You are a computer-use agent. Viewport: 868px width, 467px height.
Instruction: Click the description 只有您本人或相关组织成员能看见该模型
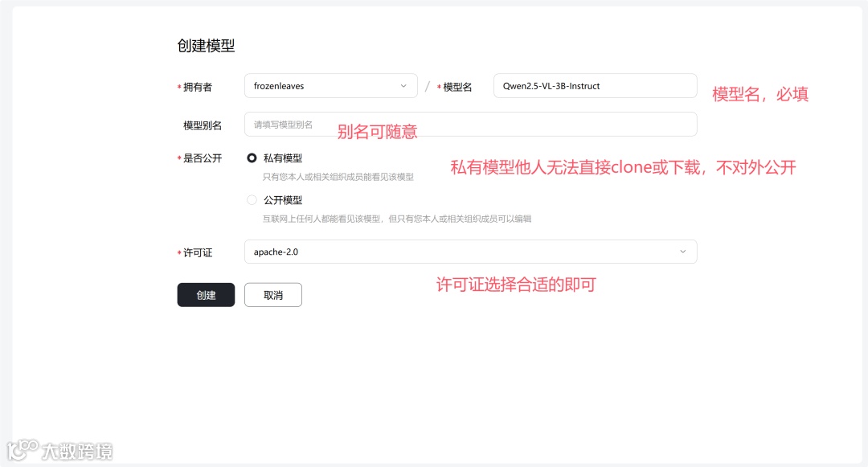(x=338, y=177)
